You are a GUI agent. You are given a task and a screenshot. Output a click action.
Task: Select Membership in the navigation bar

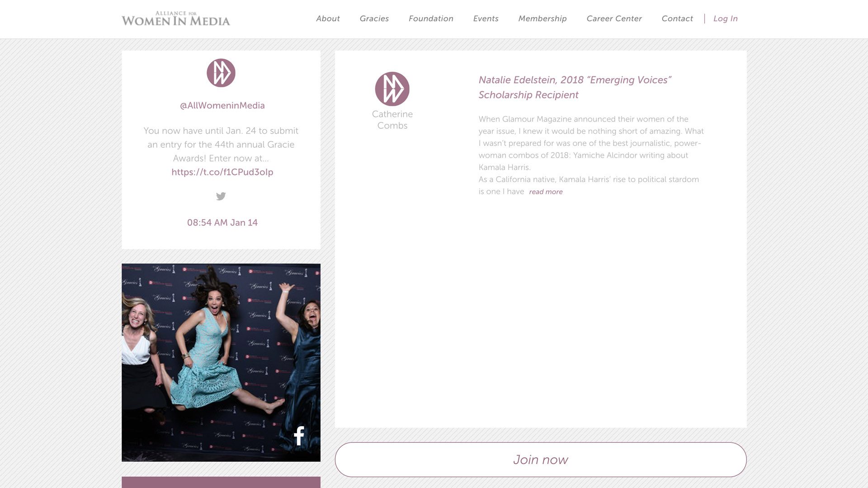[x=542, y=19]
